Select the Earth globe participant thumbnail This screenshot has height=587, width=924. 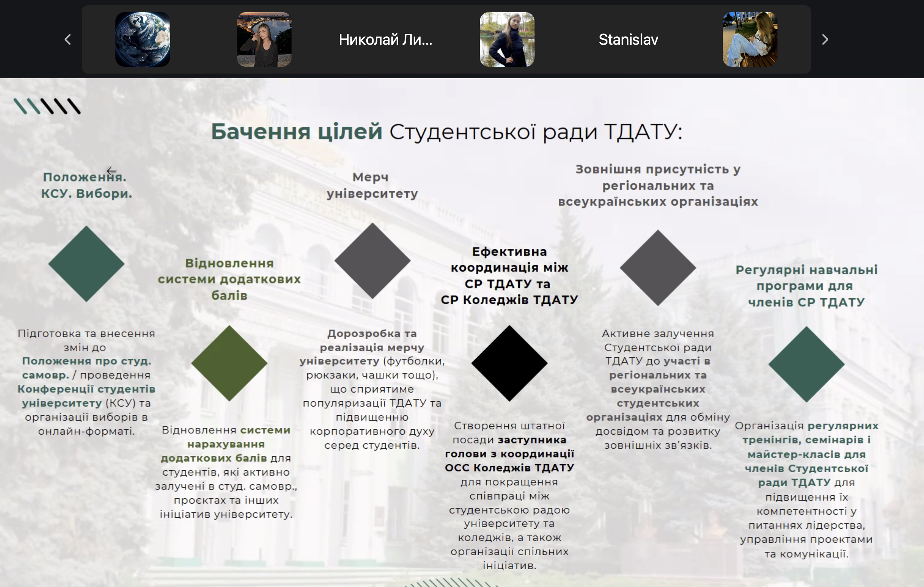[142, 39]
